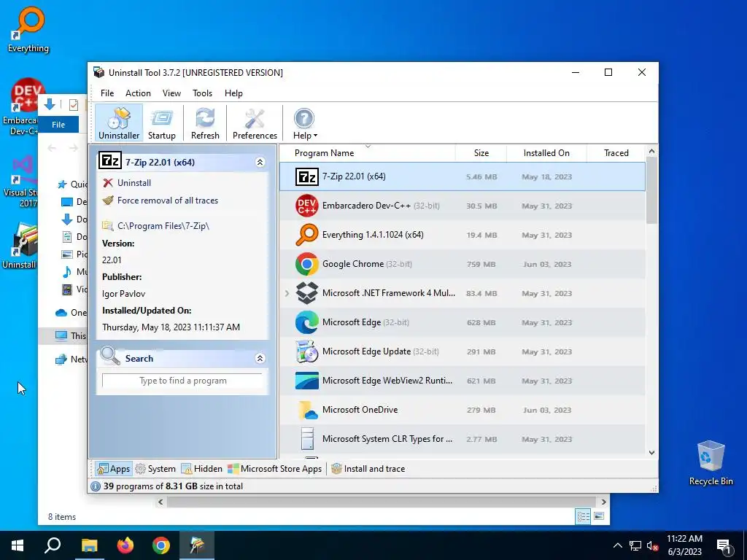The height and width of the screenshot is (560, 747).
Task: Click the 5.46 MB size of 7-Zip
Action: click(x=481, y=176)
